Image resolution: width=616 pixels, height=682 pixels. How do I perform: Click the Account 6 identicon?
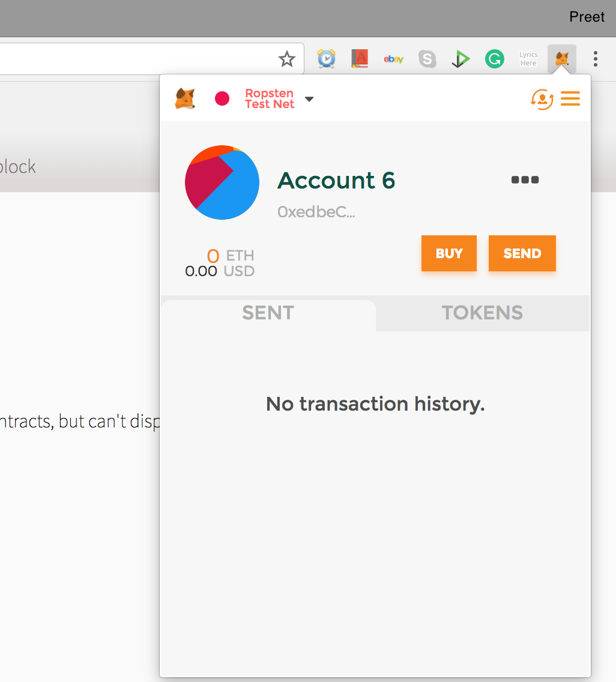[x=222, y=183]
